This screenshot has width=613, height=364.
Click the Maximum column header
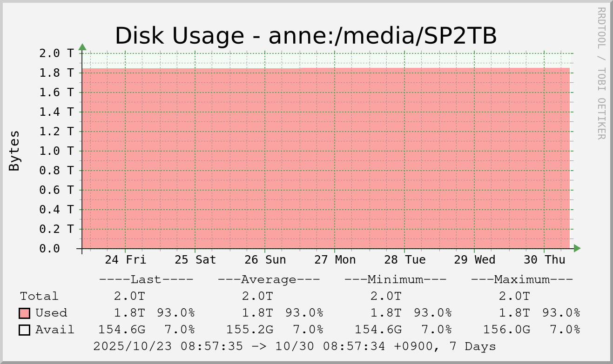[522, 279]
